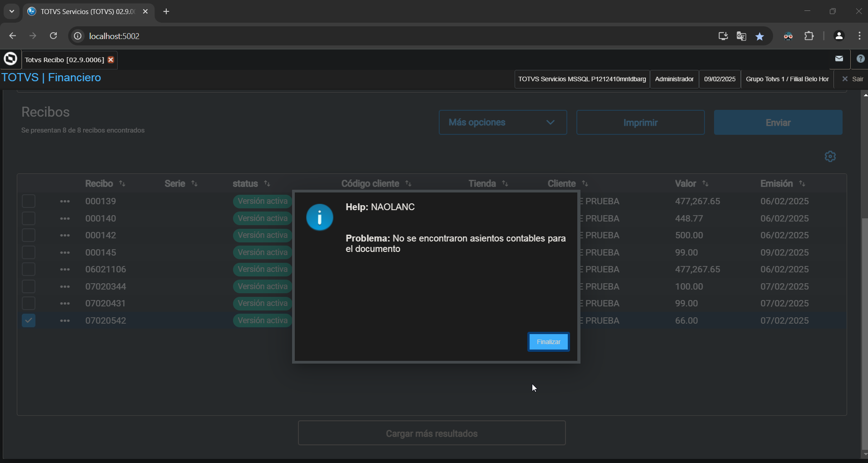This screenshot has width=868, height=463.
Task: Uncheck the checkbox for recibo 07020542
Action: point(29,320)
